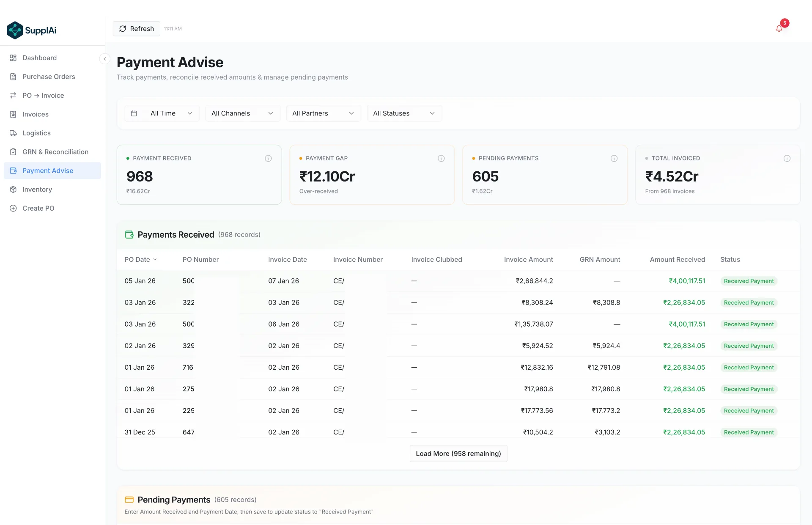This screenshot has height=525, width=812.
Task: Open the All Channels dropdown
Action: (x=243, y=113)
